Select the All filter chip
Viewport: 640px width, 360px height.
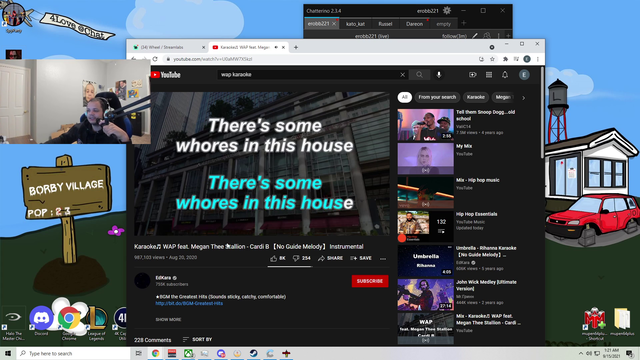point(404,97)
